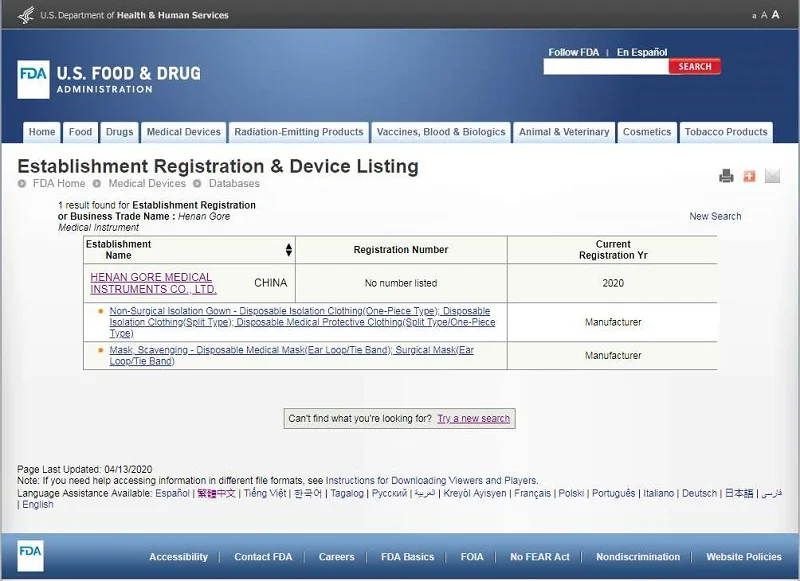The width and height of the screenshot is (800, 581).
Task: Click the Registration Number column header
Action: [401, 249]
